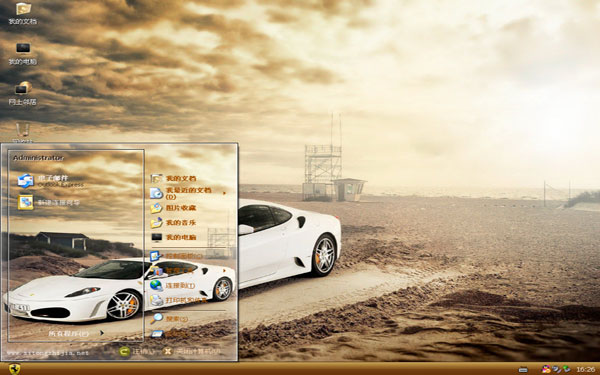Expand 所有程序(P) all programs list

[76, 333]
